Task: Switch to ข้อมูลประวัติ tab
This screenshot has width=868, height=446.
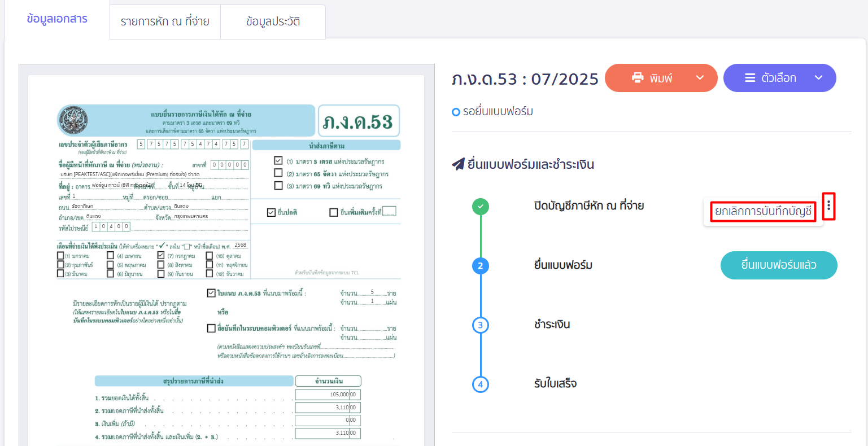Action: pos(273,21)
